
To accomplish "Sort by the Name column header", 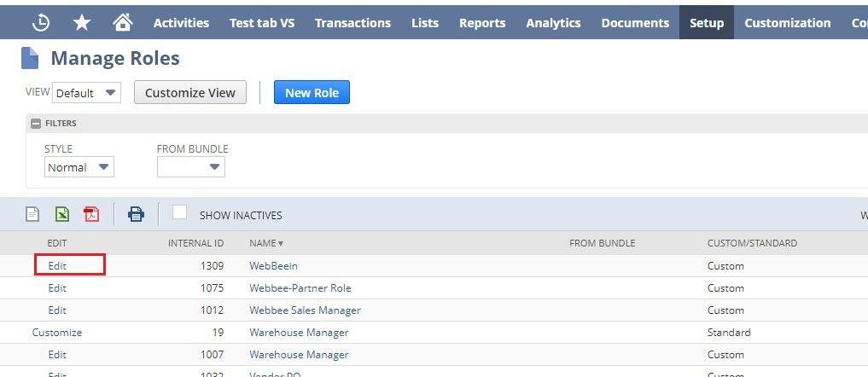I will 266,243.
